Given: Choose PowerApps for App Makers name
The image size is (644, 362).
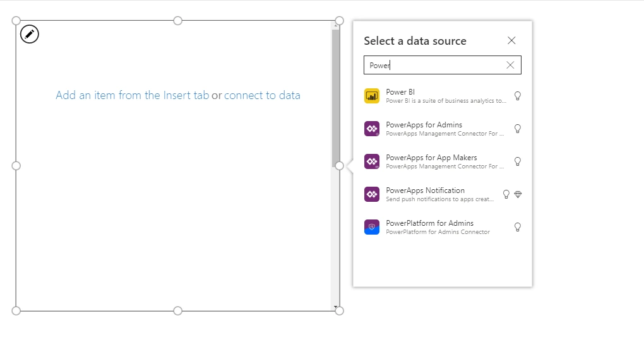Looking at the screenshot, I should pyautogui.click(x=431, y=158).
